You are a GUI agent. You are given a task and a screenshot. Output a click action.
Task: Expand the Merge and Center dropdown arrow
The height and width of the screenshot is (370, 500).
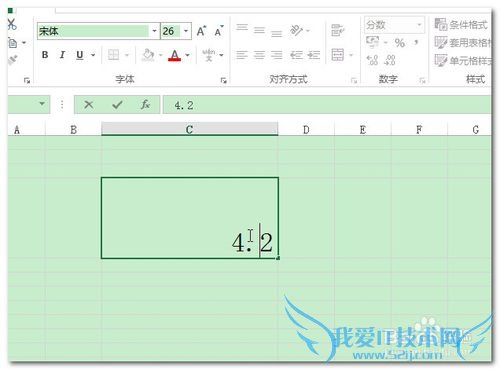pos(351,55)
